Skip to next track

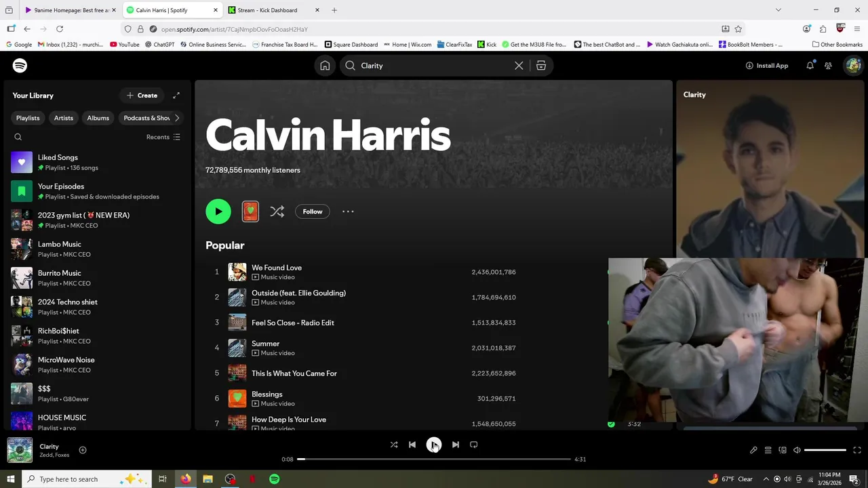coord(456,445)
